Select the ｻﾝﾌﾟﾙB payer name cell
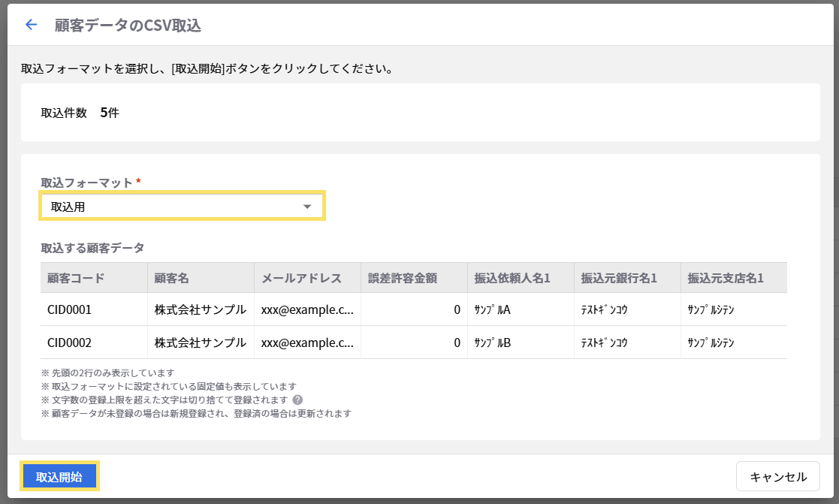Screen dimensions: 839x504 click(493, 343)
